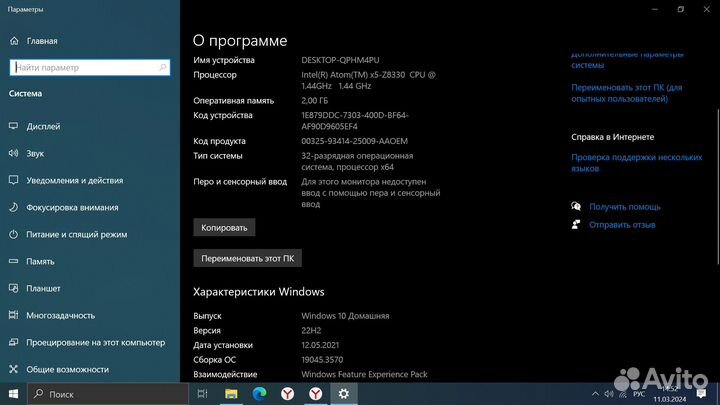Image resolution: width=720 pixels, height=405 pixels.
Task: Click the taskbar Поиск search box
Action: click(x=108, y=394)
